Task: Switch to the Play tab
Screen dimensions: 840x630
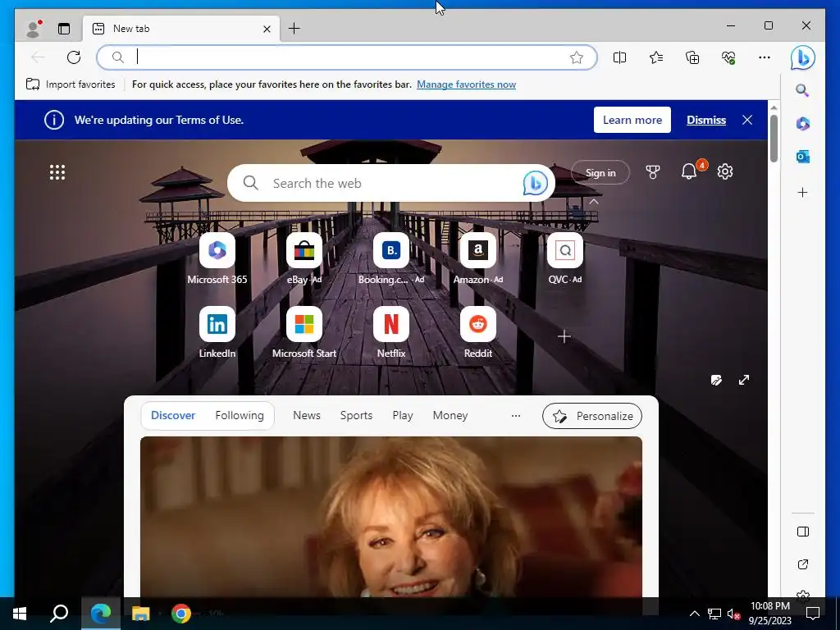Action: 403,416
